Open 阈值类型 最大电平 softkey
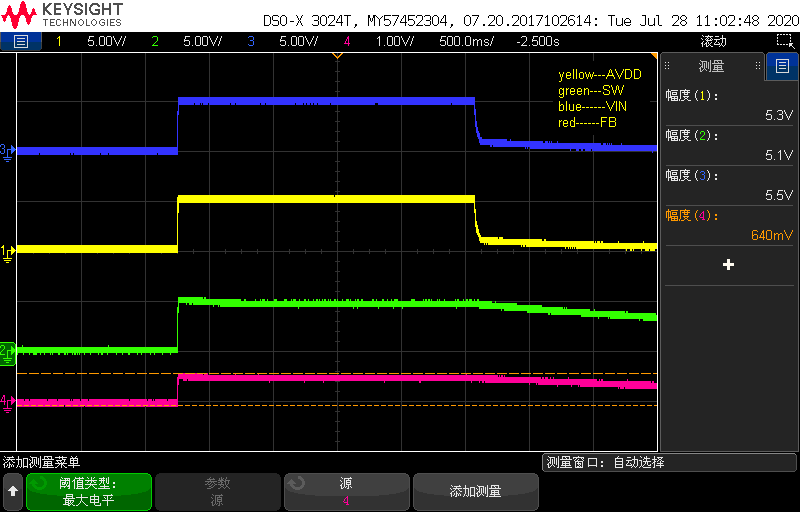 (x=89, y=492)
